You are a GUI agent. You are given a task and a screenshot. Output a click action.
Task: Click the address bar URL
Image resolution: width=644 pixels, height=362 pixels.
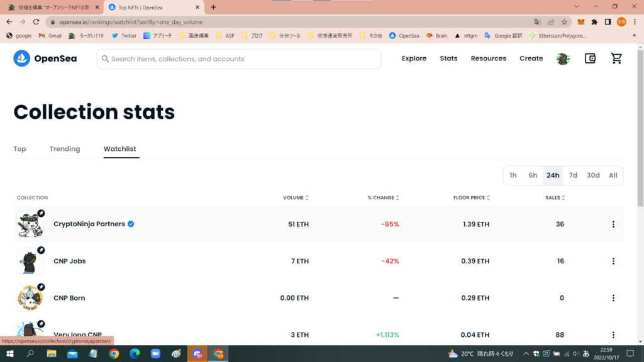point(131,22)
